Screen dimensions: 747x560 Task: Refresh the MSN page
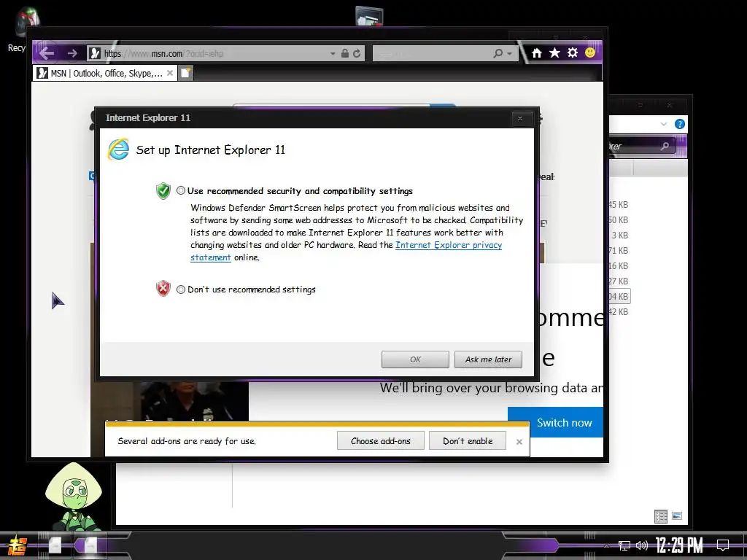[x=356, y=53]
